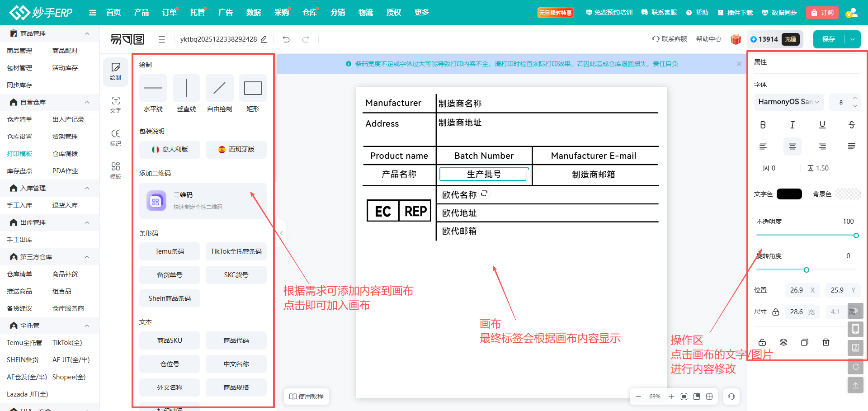Delete selected element with trash icon
This screenshot has height=411, width=868.
click(x=826, y=342)
